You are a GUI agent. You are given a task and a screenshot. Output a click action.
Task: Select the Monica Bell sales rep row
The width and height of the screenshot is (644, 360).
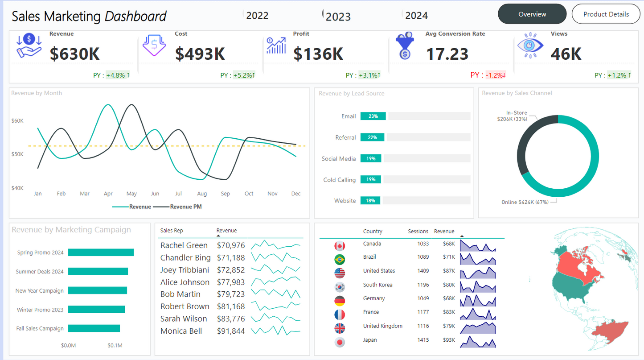coord(181,331)
